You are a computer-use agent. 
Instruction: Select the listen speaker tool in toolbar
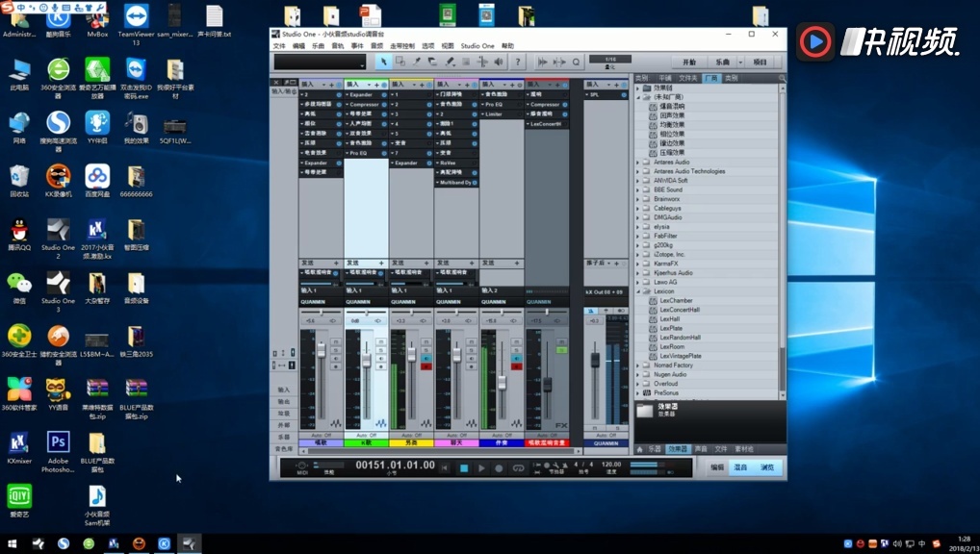pyautogui.click(x=499, y=62)
